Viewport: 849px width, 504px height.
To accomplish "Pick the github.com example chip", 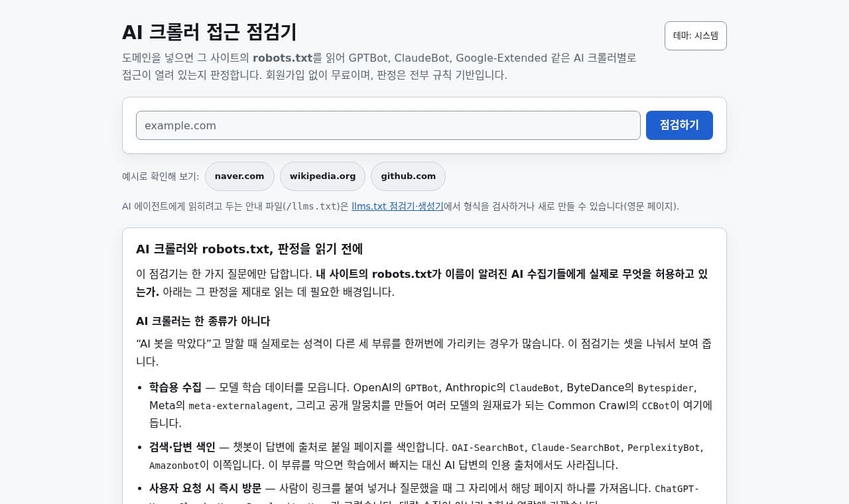I will (408, 176).
